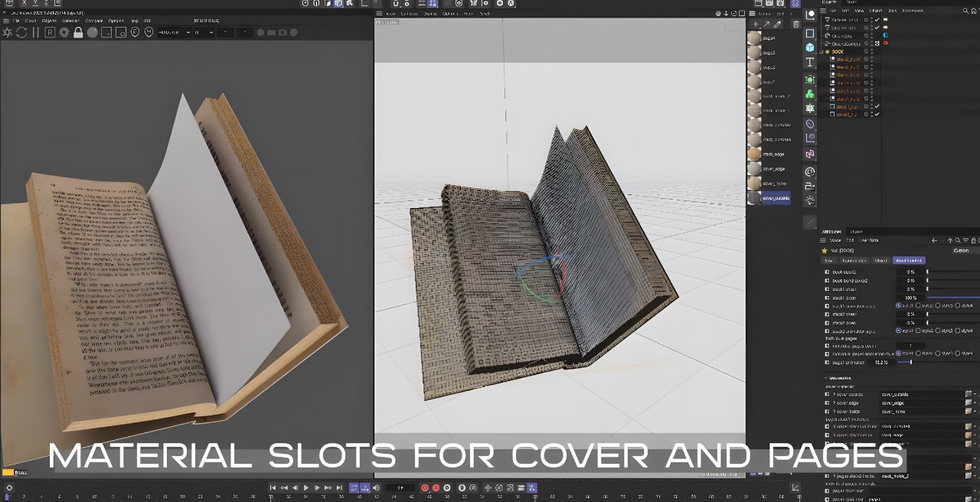Click the light object icon in sidebar
This screenshot has width=980, height=502.
pos(810,200)
